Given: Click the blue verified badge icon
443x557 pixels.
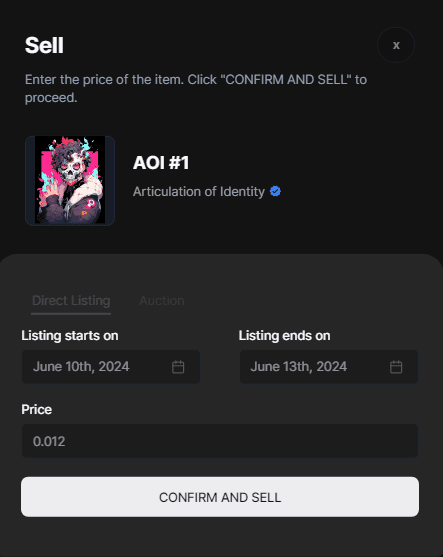Looking at the screenshot, I should [275, 191].
